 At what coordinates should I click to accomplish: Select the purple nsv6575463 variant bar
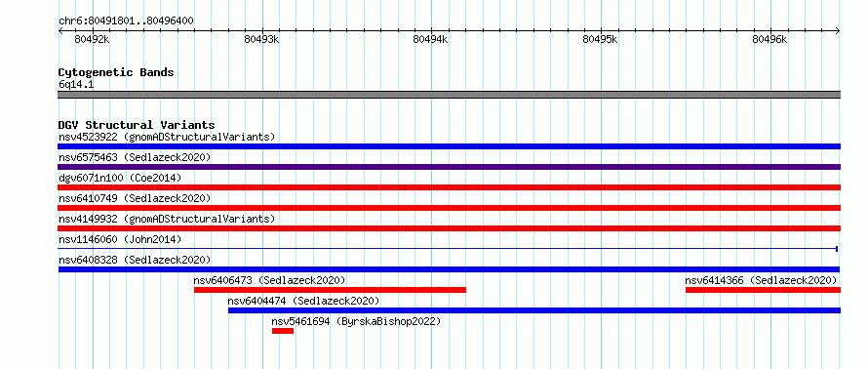[x=449, y=167]
